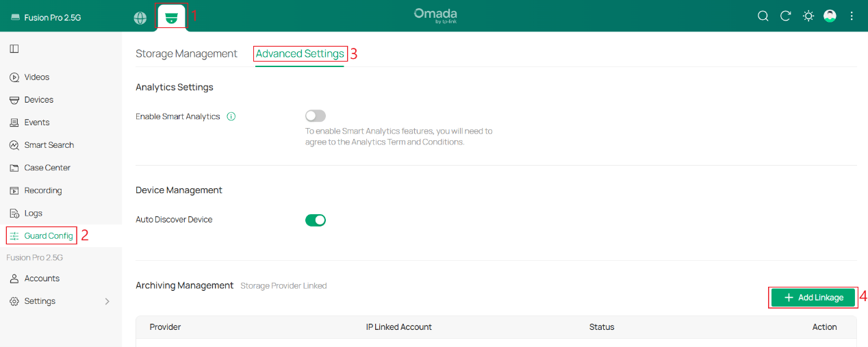
Task: Click the Analytics Settings heading
Action: (175, 88)
